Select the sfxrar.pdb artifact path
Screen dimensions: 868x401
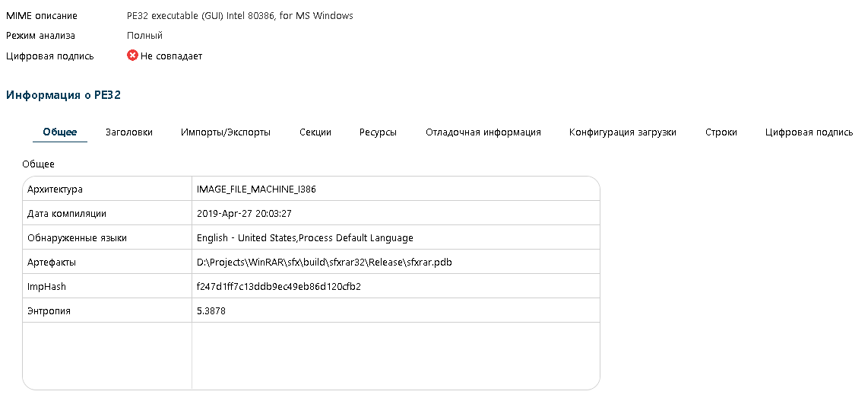325,263
